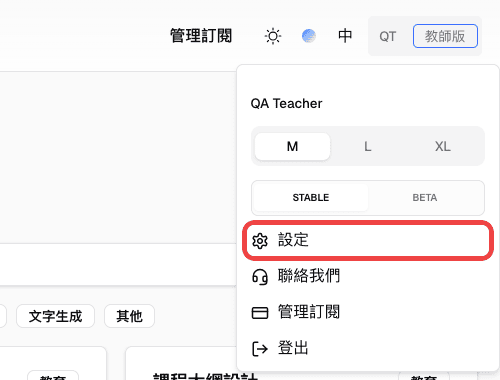Click the headset icon beside 聯絡我們
Viewport: 500px width, 380px height.
click(x=260, y=277)
